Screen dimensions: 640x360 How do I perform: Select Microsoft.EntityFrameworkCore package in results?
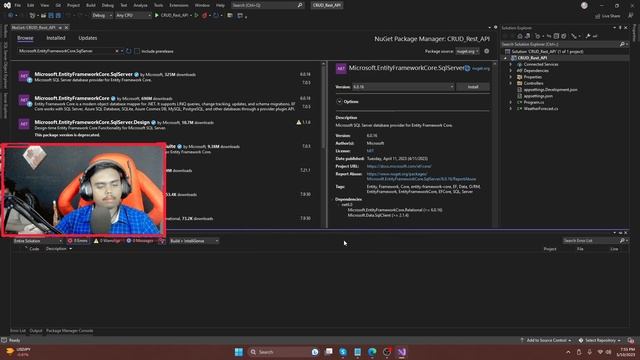tap(165, 103)
